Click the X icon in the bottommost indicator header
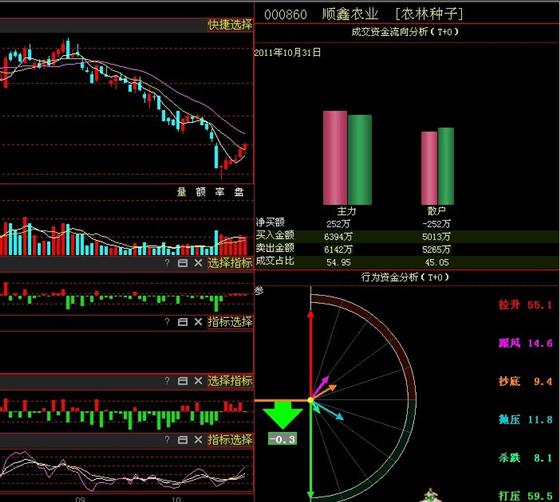560x502 pixels. (198, 439)
